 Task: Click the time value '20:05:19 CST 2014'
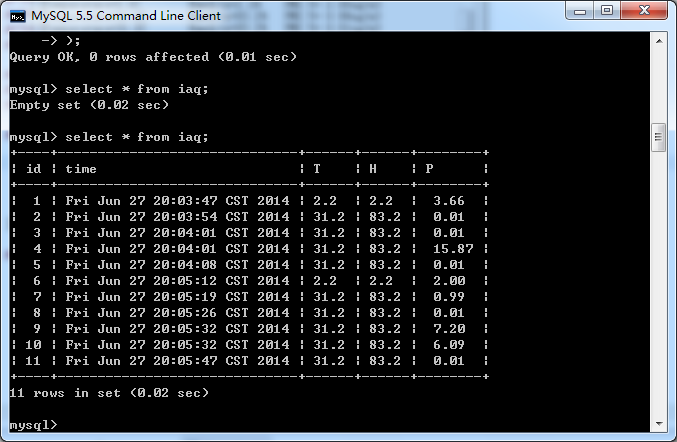[221, 297]
